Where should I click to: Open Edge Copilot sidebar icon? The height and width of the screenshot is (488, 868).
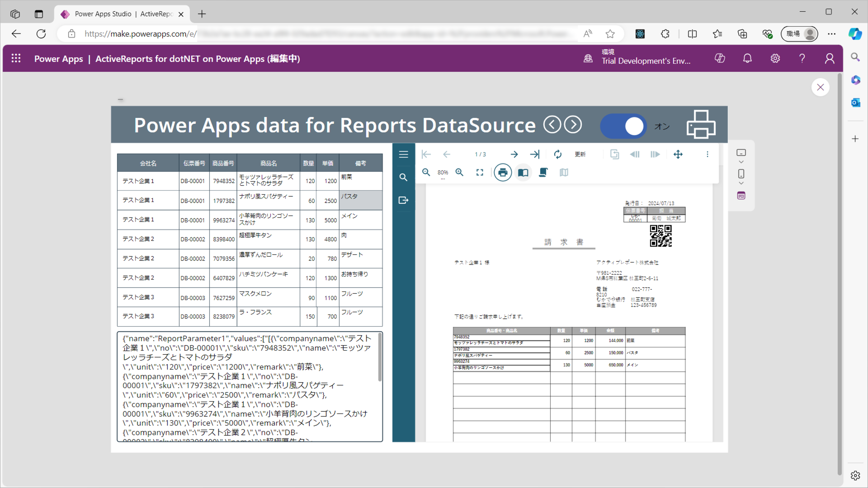[855, 33]
